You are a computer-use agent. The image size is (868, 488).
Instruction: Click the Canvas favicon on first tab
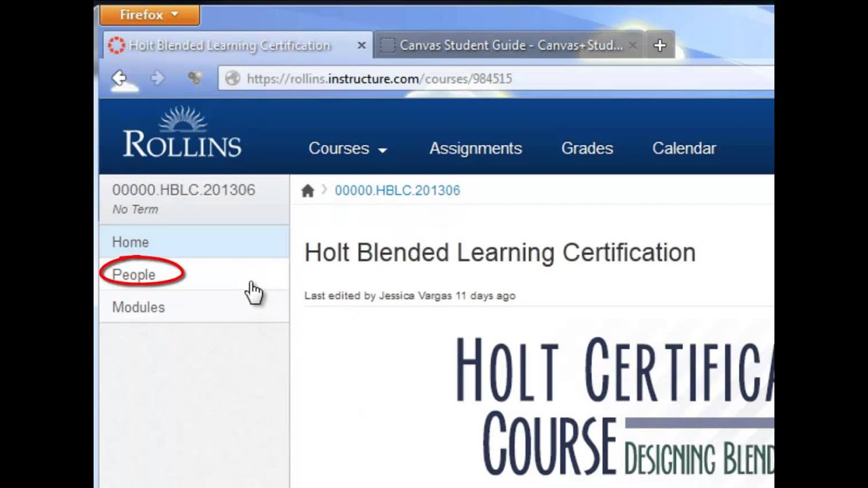pyautogui.click(x=117, y=45)
